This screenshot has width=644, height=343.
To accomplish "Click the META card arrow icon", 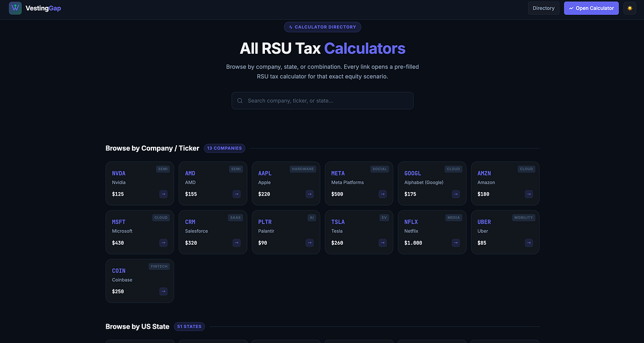I will [x=383, y=194].
